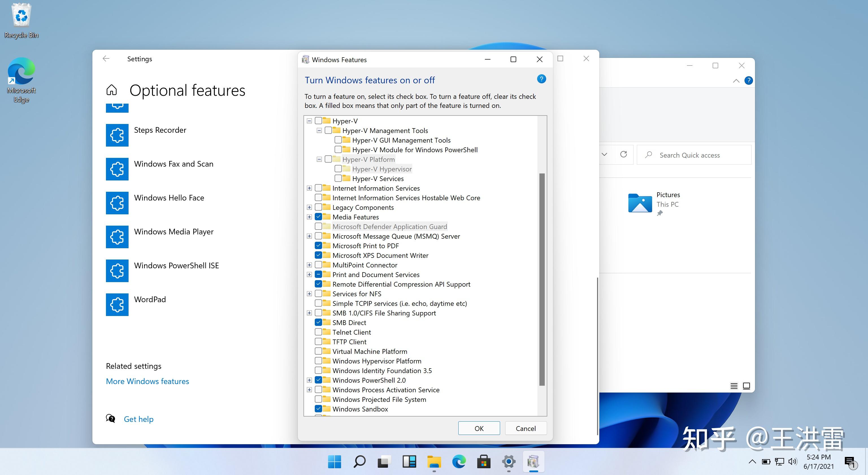Click the help question mark in Windows Features
Viewport: 868px width, 475px height.
(541, 79)
